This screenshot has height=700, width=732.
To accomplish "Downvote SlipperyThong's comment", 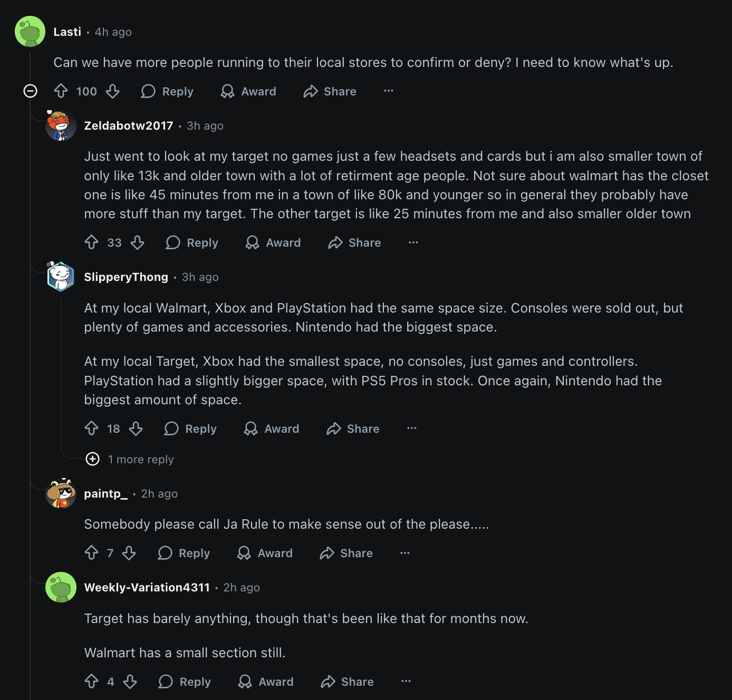I will 136,429.
